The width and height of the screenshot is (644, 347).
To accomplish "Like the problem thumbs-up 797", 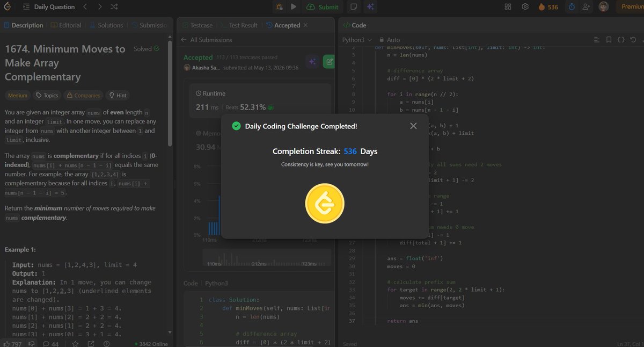I will pos(13,344).
